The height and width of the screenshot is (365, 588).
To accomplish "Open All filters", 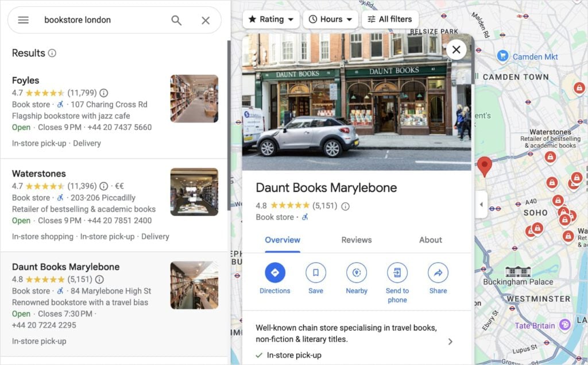I will [390, 19].
